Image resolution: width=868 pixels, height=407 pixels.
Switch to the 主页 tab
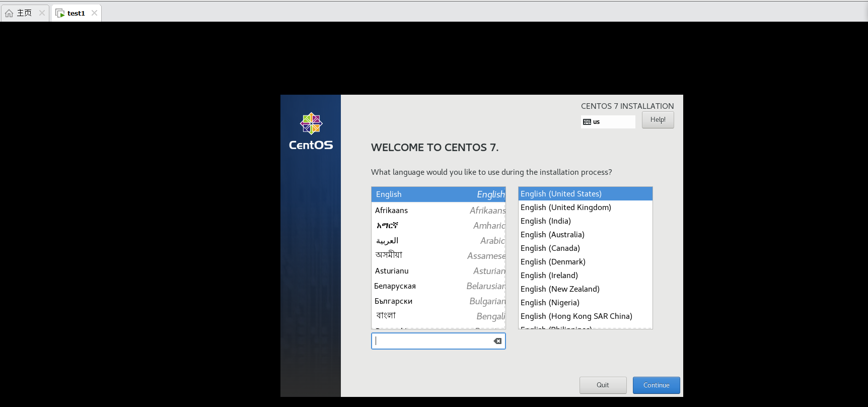click(x=24, y=13)
